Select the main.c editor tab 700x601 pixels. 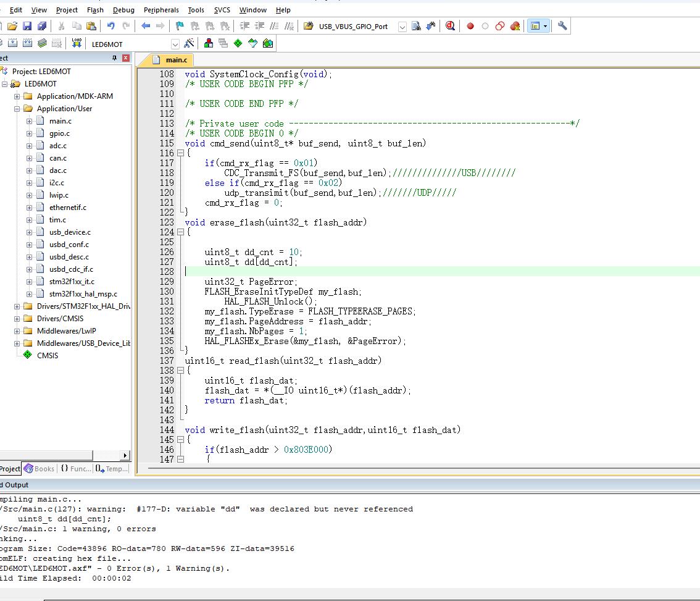coord(170,60)
